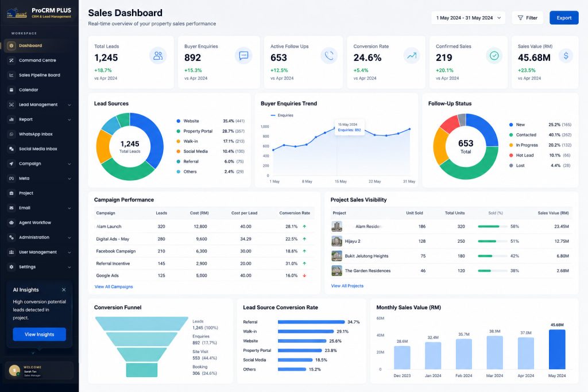588x392 pixels.
Task: Click the Sales Value dollar icon
Action: click(x=566, y=56)
